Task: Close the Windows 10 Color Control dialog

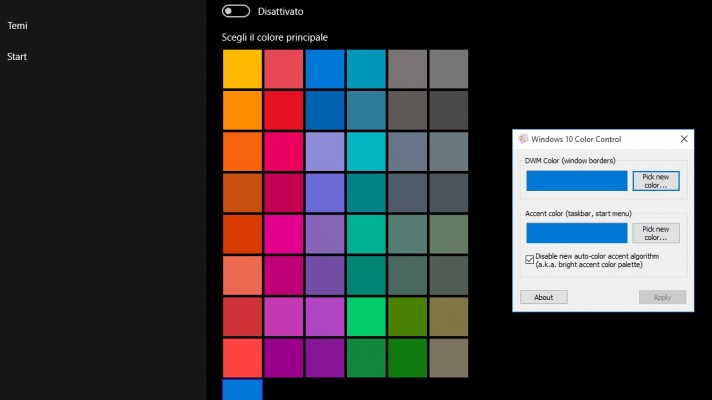Action: [x=684, y=139]
